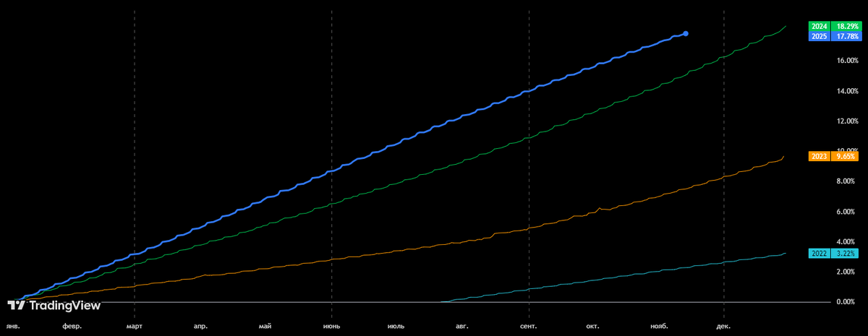
Task: Click the 12.00% axis value
Action: 846,121
